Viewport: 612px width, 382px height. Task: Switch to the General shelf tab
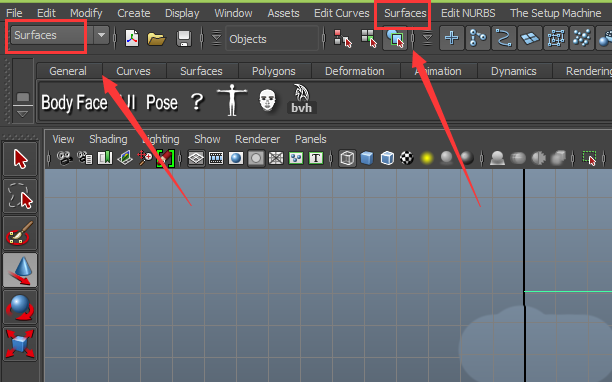[68, 71]
